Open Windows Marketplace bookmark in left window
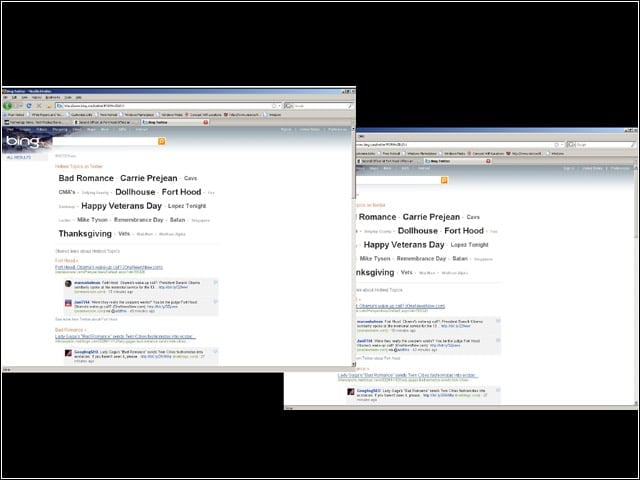This screenshot has height=480, width=640. [136, 115]
